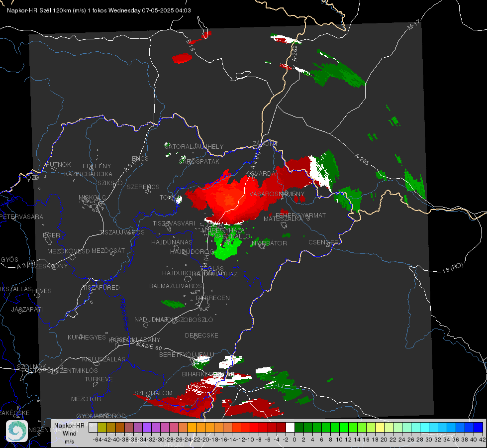Screen dimensions: 487x448
Task: Select the MEZŐKÖVESD label
Action: click(x=68, y=251)
